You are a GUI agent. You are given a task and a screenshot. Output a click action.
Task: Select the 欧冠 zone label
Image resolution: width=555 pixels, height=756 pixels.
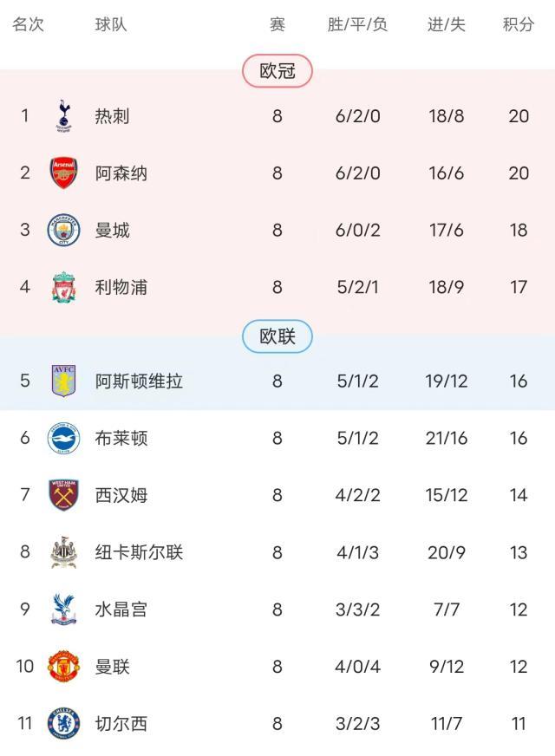pyautogui.click(x=277, y=71)
